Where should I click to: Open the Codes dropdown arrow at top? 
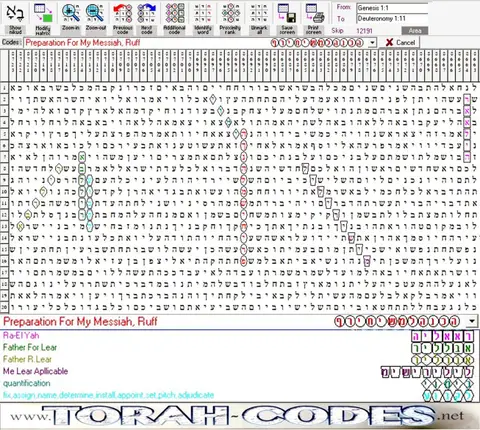(373, 43)
